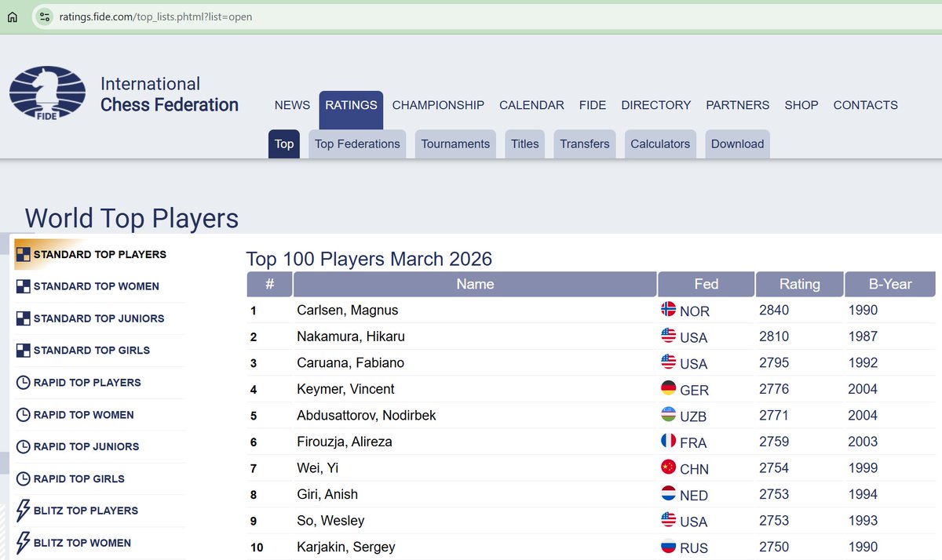Click the chessboard icon beside Standard Top Women
Screen dimensions: 942x560
pos(24,286)
